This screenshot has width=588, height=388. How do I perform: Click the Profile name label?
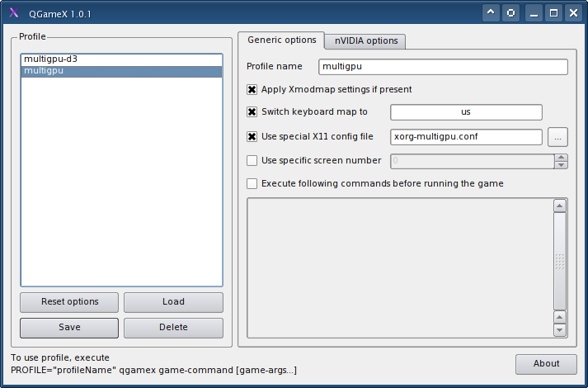point(275,66)
